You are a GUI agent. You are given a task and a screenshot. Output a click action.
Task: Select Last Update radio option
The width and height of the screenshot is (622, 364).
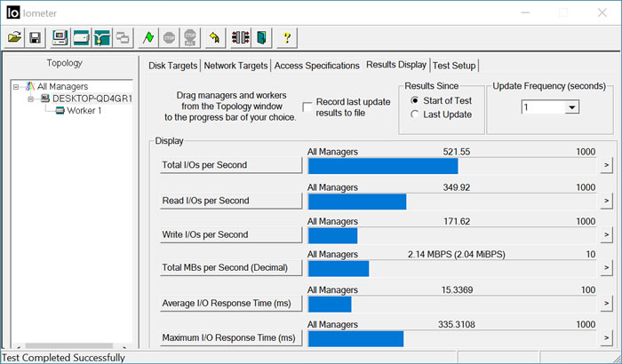(x=415, y=115)
